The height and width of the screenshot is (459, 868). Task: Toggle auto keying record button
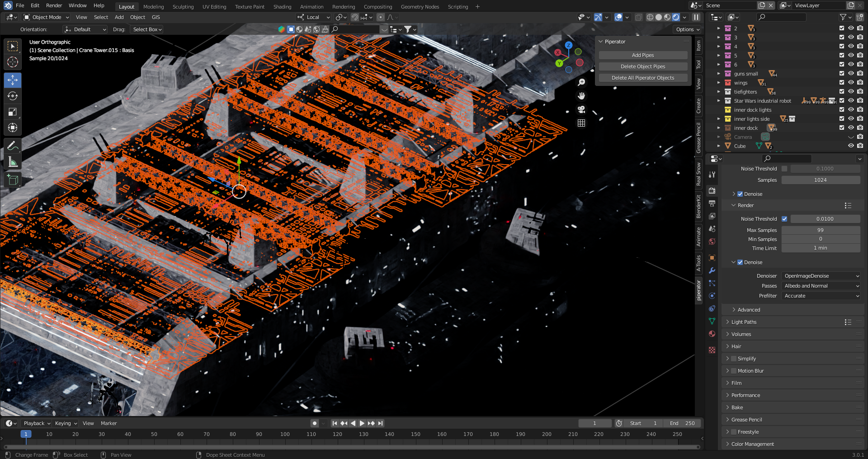click(x=315, y=423)
